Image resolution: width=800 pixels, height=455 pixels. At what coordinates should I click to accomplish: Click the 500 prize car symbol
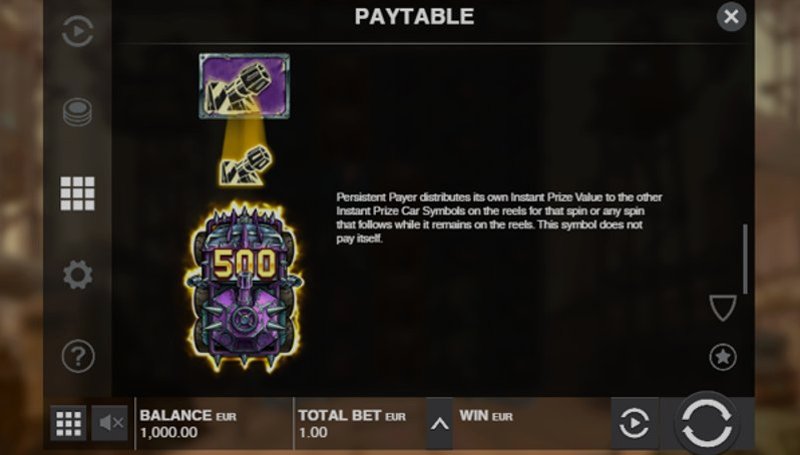pyautogui.click(x=244, y=287)
